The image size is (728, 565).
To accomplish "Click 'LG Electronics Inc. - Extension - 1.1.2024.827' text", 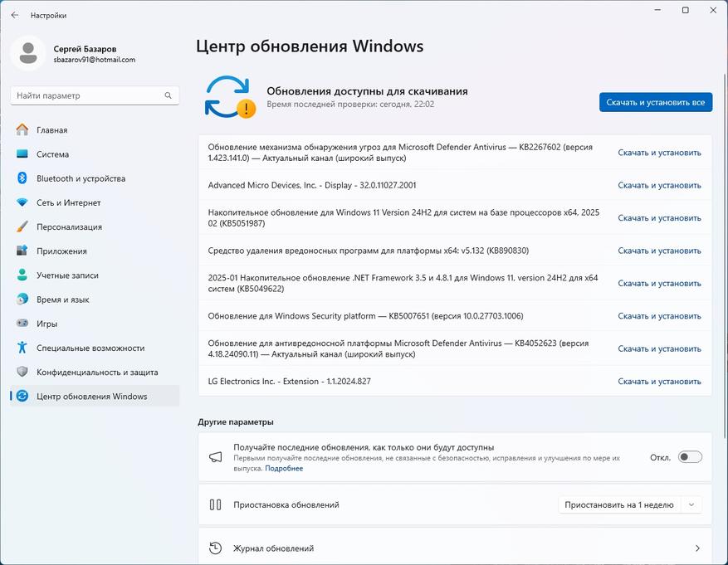I will click(289, 382).
